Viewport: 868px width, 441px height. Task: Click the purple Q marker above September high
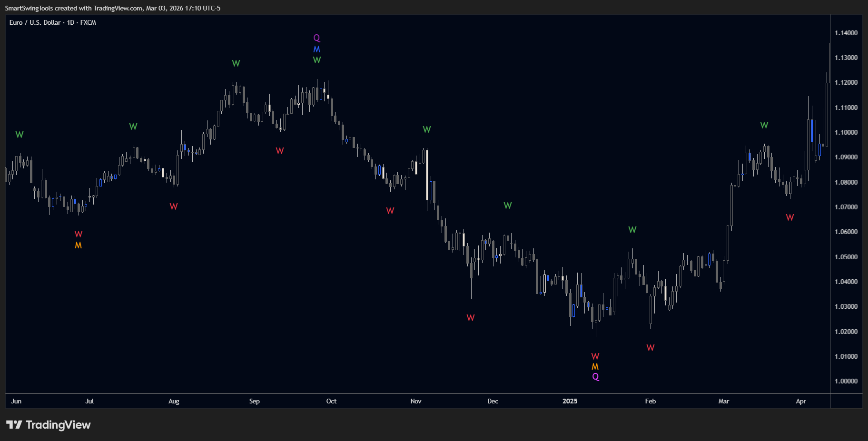pos(317,38)
